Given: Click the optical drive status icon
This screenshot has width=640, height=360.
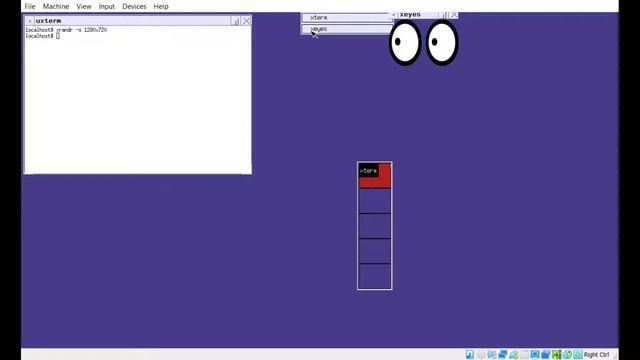Looking at the screenshot, I should point(481,354).
